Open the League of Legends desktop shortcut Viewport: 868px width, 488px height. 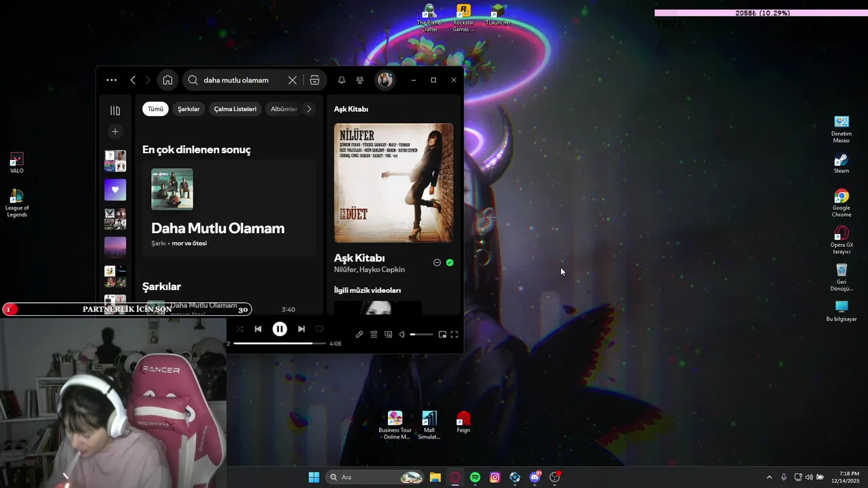(17, 203)
